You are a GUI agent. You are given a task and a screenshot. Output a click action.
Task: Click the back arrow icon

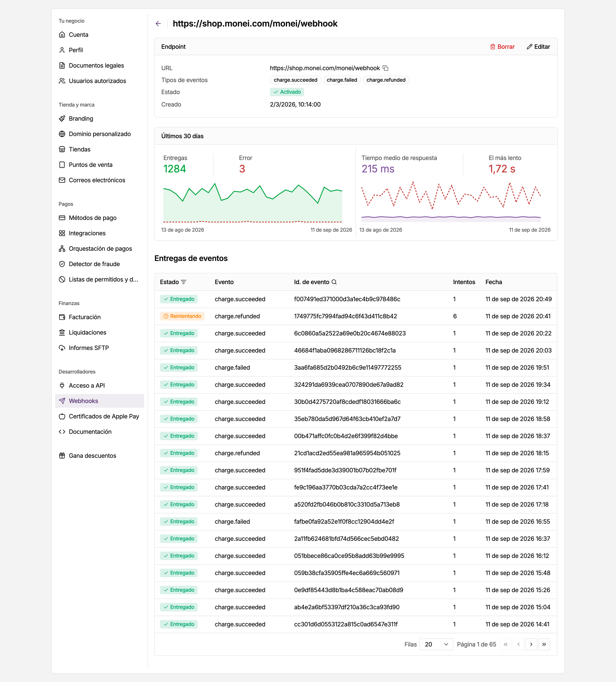pos(158,24)
